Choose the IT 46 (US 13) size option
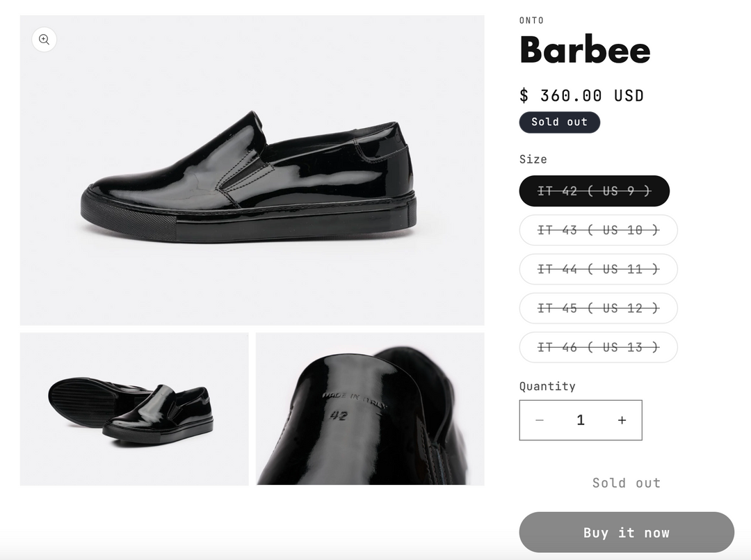Image resolution: width=751 pixels, height=560 pixels. (x=598, y=347)
